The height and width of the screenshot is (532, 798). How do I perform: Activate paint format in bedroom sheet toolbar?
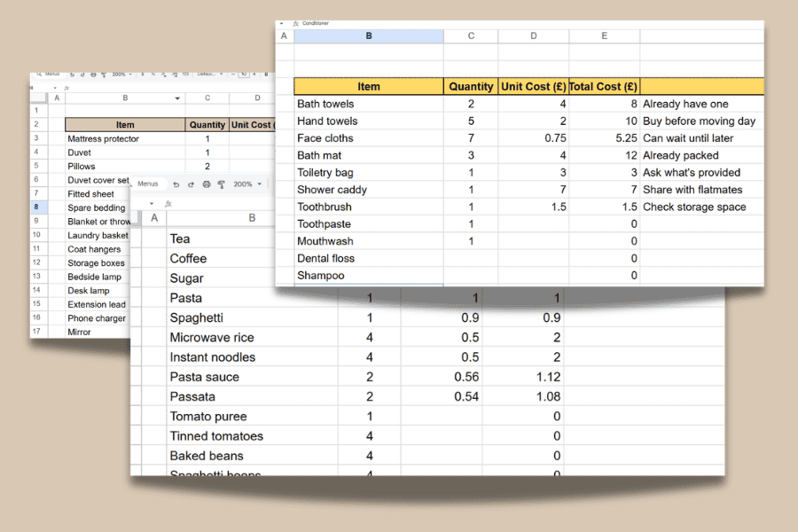[x=104, y=74]
